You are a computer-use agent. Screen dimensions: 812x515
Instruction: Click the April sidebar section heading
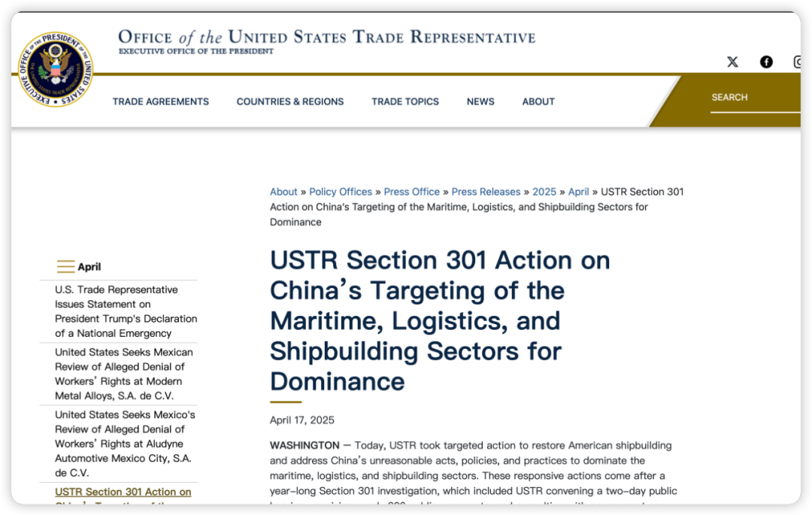89,267
